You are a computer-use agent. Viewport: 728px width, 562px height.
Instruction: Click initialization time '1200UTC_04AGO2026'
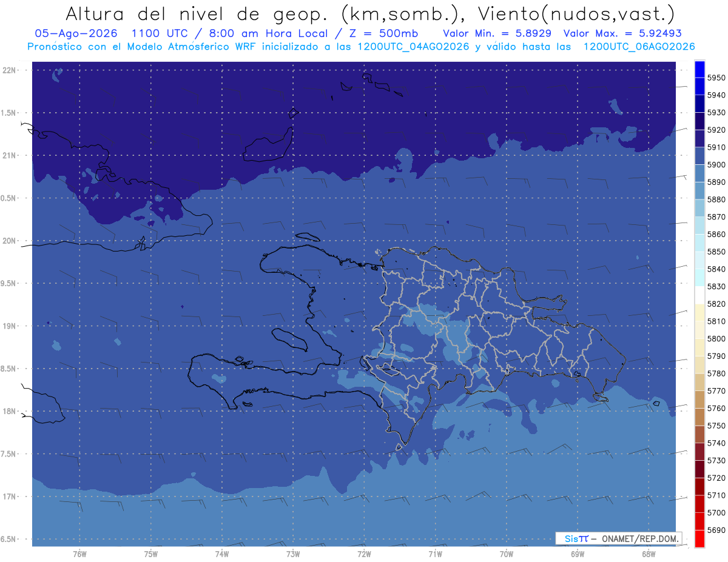413,47
